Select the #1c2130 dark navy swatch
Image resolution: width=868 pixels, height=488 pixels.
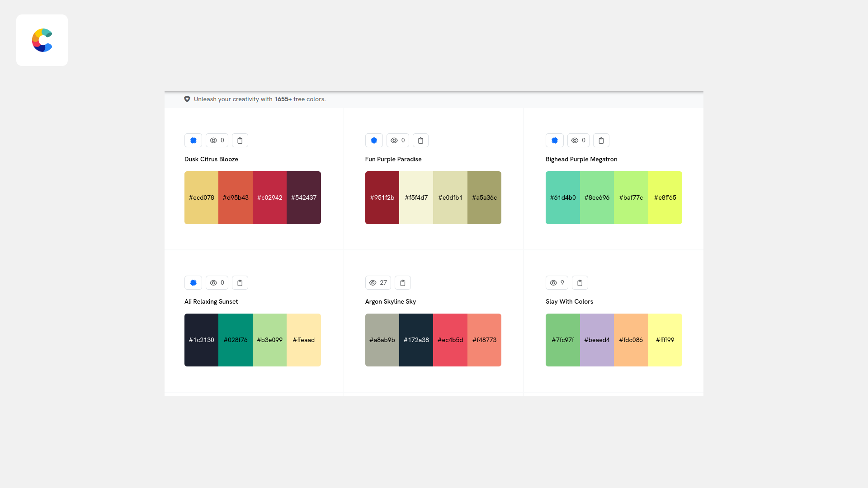[201, 340]
